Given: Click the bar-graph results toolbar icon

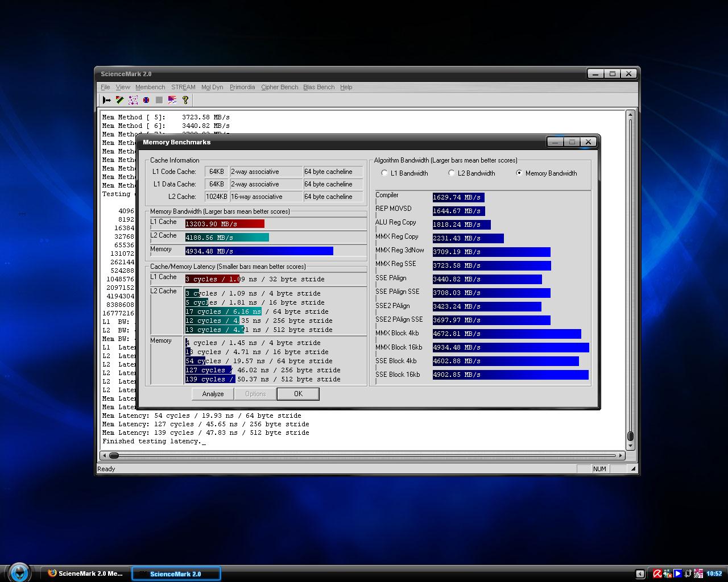Looking at the screenshot, I should (172, 100).
